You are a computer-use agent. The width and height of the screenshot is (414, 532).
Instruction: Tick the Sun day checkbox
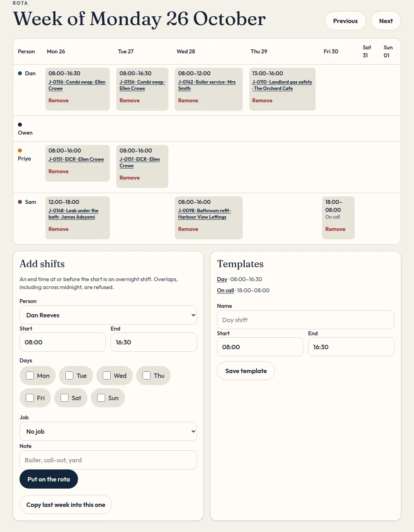click(x=101, y=398)
